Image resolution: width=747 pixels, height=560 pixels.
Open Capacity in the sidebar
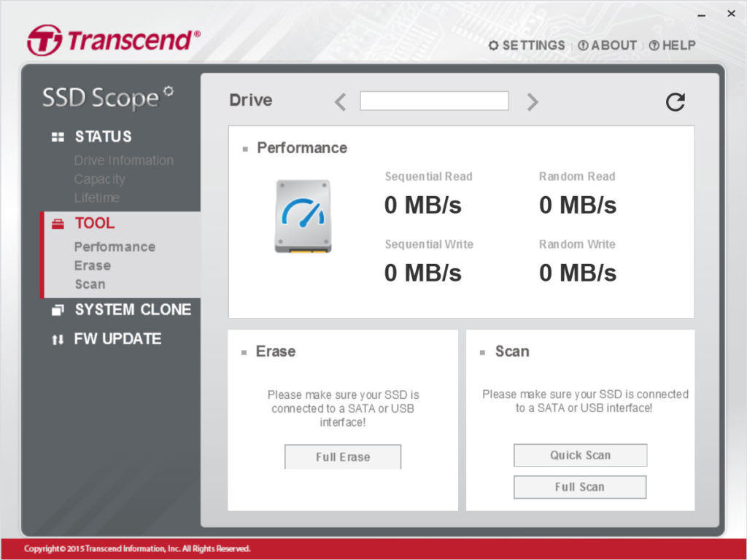pos(99,179)
